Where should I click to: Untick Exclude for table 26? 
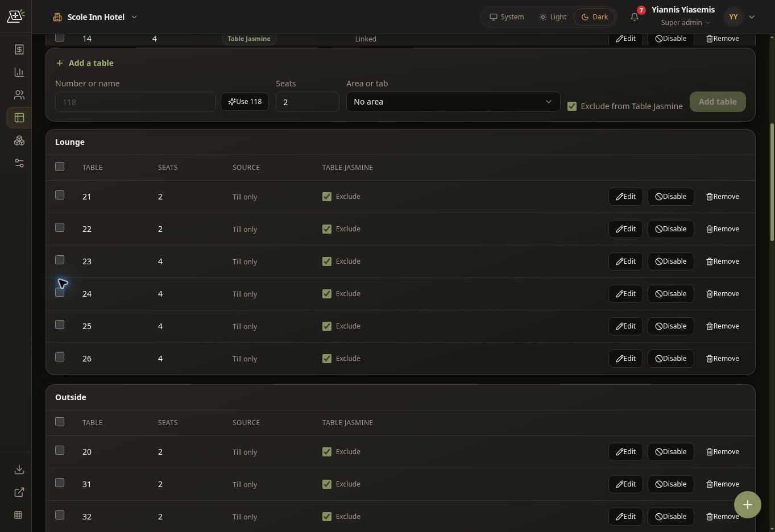click(327, 359)
